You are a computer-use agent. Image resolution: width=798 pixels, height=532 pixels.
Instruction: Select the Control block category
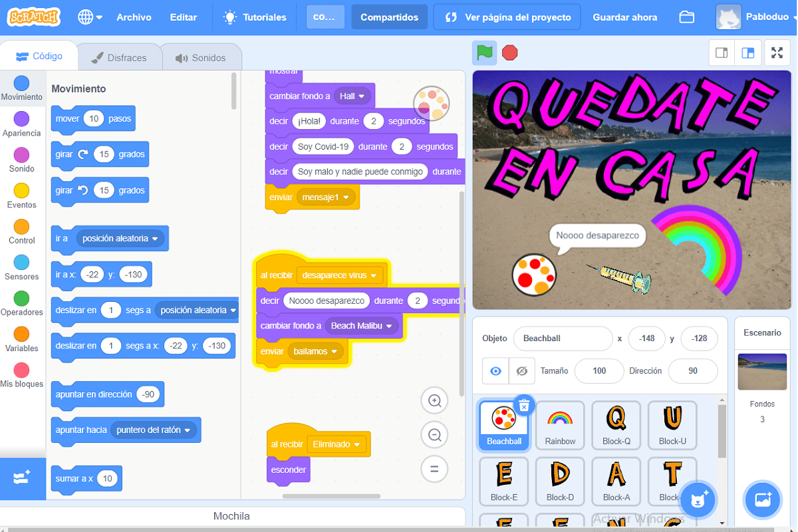click(x=21, y=232)
